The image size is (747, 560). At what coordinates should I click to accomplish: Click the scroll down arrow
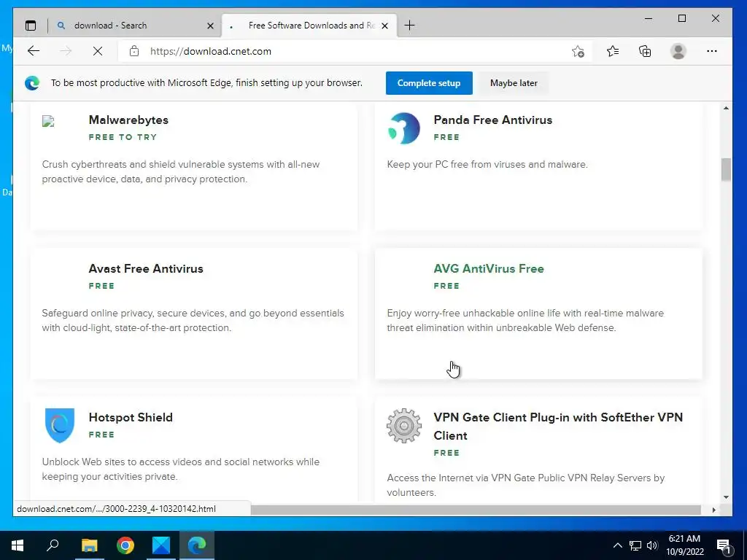726,497
